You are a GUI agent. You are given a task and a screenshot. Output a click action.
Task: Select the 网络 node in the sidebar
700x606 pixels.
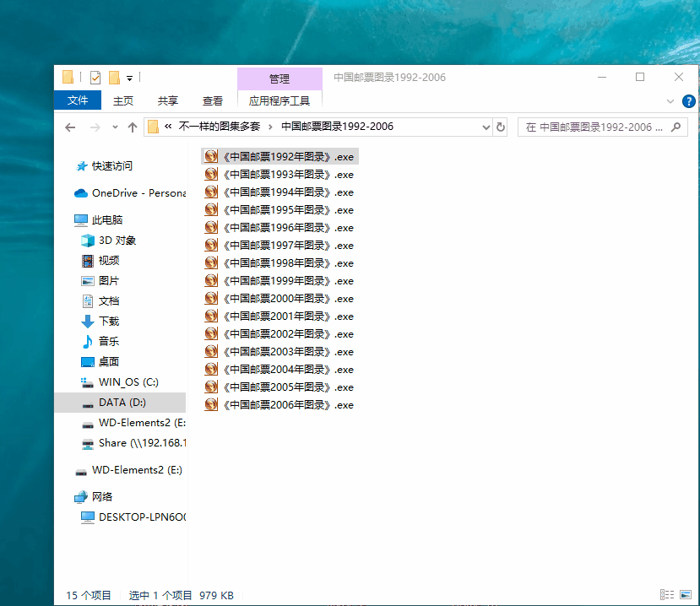click(x=93, y=497)
